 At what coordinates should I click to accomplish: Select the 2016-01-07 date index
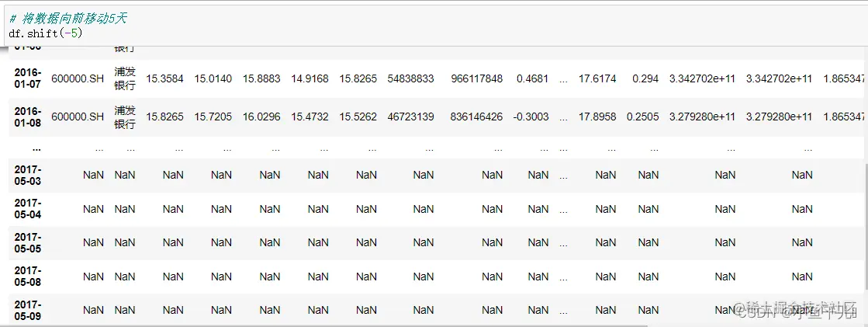point(28,78)
